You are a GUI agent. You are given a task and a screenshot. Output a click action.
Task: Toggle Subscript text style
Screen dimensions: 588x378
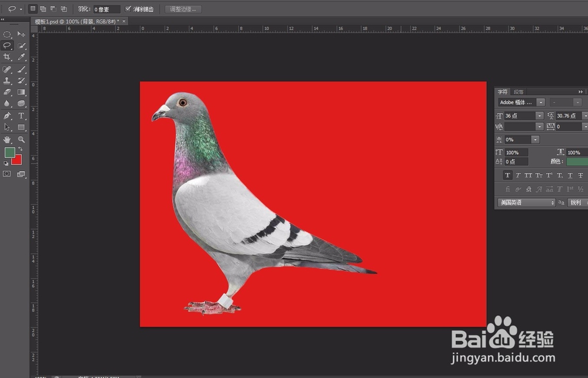pos(560,175)
